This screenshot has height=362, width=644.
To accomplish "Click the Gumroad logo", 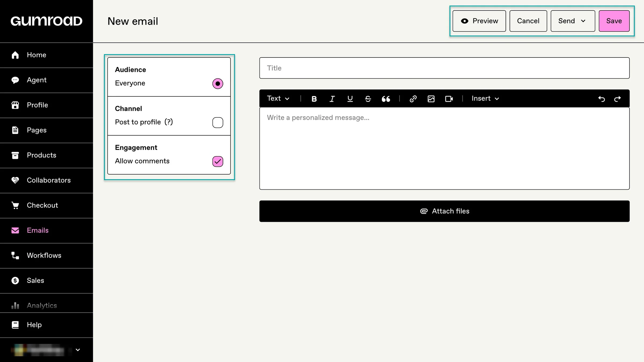I will 46,21.
